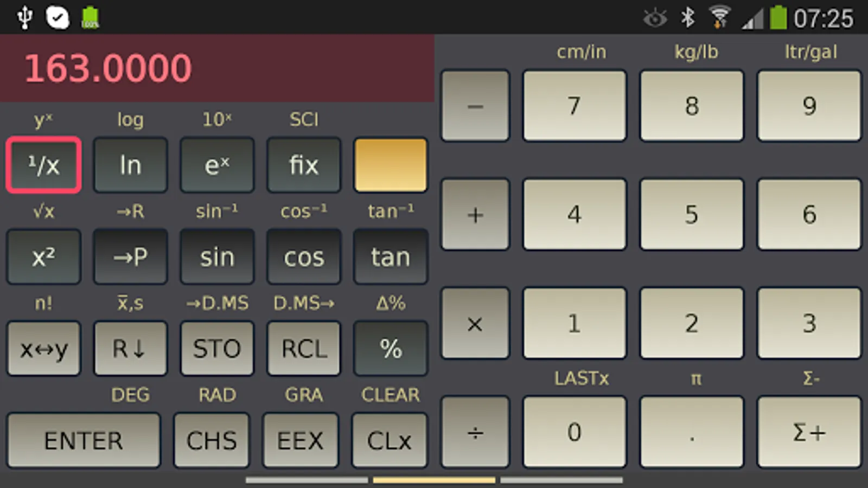
Task: Tap the decimal point key
Action: tap(692, 432)
